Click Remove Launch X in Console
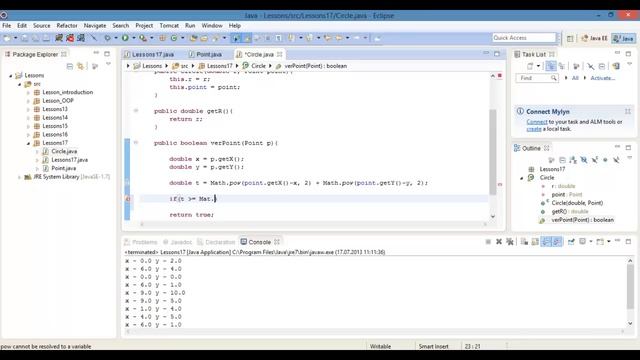The height and width of the screenshot is (360, 640). [498, 242]
